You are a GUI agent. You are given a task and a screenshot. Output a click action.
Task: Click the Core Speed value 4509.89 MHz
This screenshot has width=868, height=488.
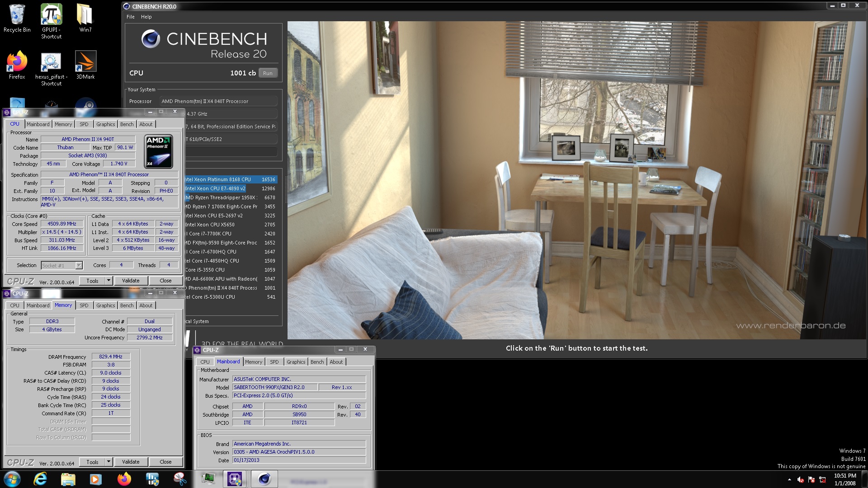pyautogui.click(x=62, y=224)
